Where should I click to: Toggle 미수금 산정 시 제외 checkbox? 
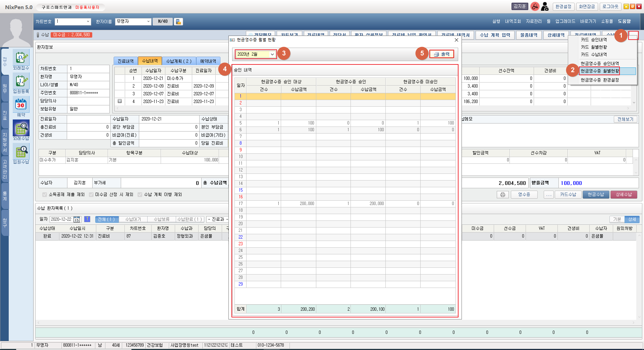91,195
